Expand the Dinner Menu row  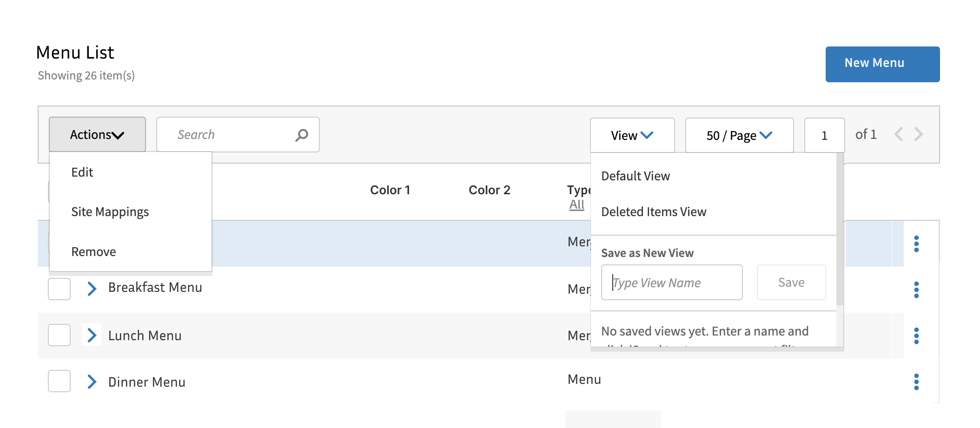point(92,382)
